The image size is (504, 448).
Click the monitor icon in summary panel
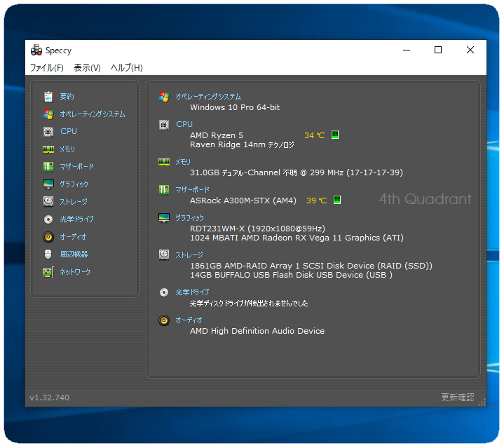[x=164, y=218]
